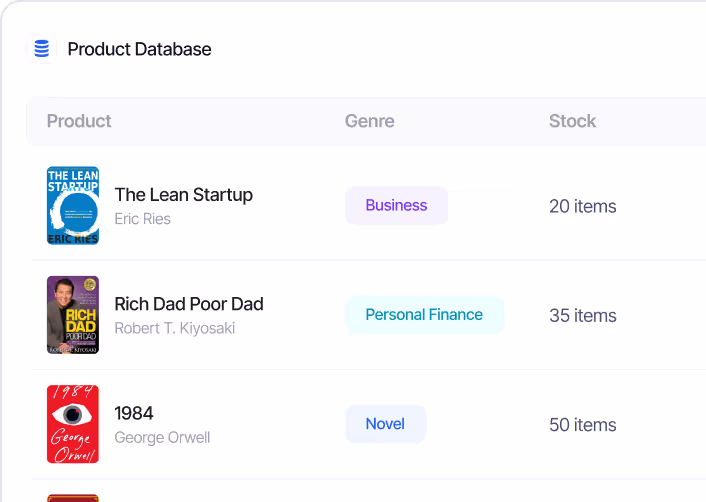706x502 pixels.
Task: Sort by the Genre column header
Action: click(x=370, y=121)
